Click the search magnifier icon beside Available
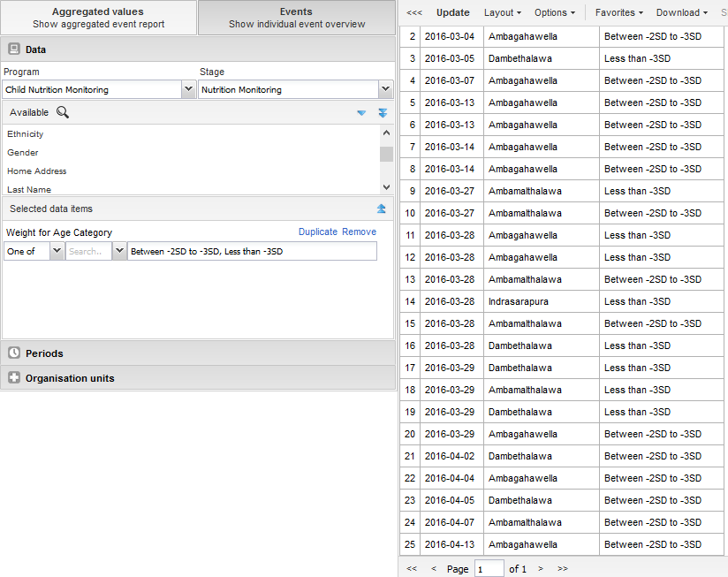Viewport: 728px width, 577px height. point(63,112)
